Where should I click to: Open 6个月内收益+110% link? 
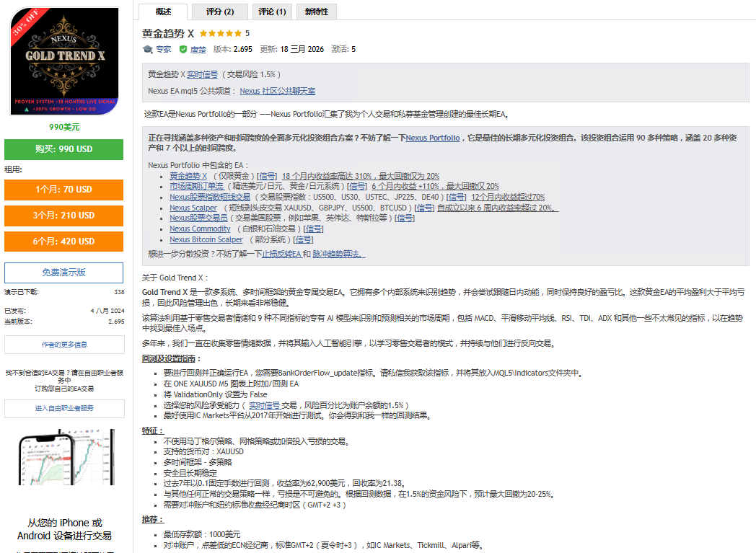click(x=436, y=186)
